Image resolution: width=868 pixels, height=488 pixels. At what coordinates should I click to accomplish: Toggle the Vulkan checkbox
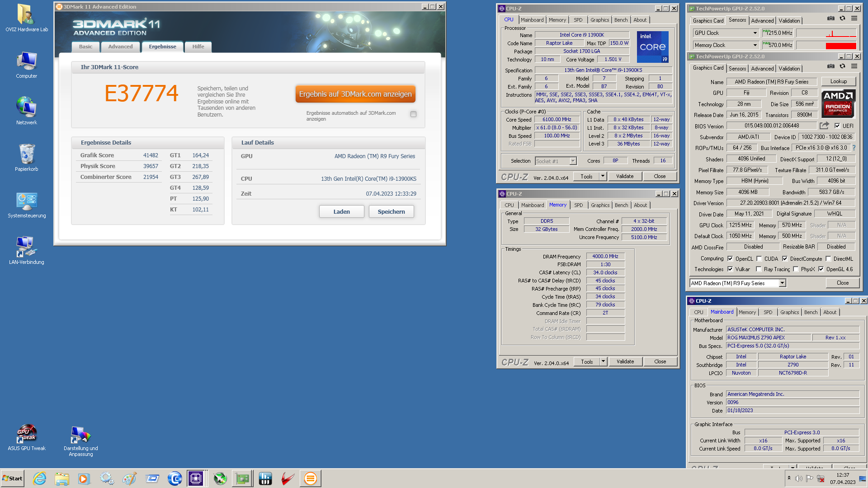click(x=730, y=269)
